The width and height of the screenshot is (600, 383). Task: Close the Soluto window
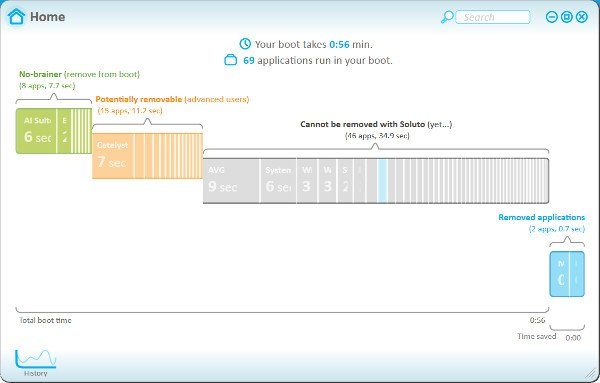point(582,17)
